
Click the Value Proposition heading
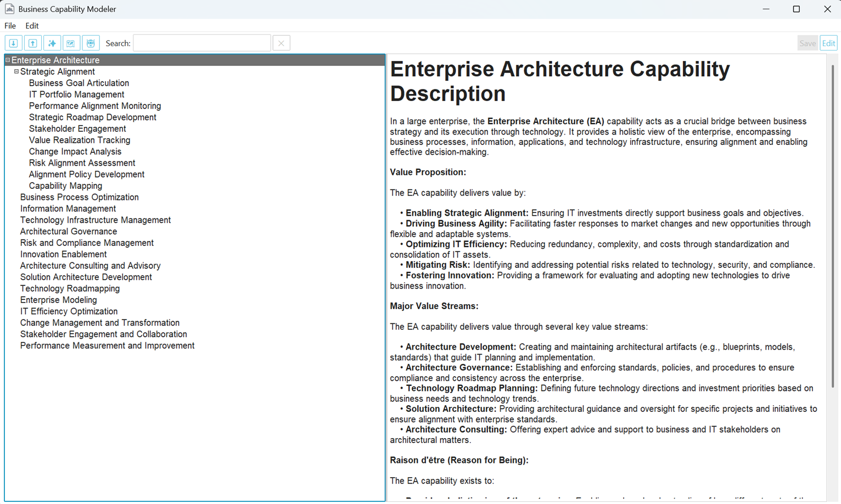(428, 172)
